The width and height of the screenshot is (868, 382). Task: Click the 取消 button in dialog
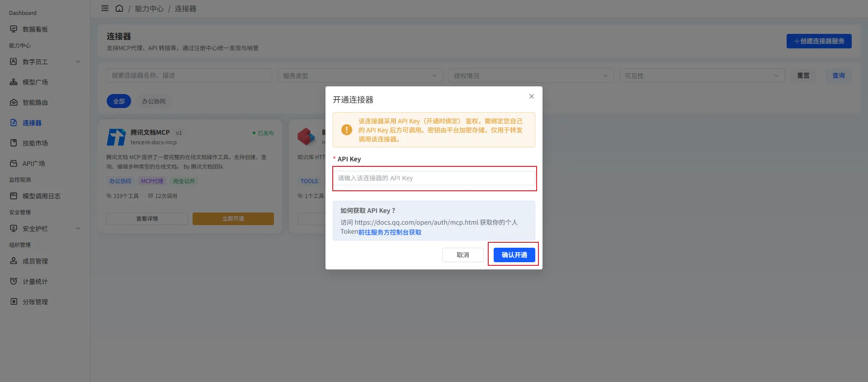[x=463, y=255]
